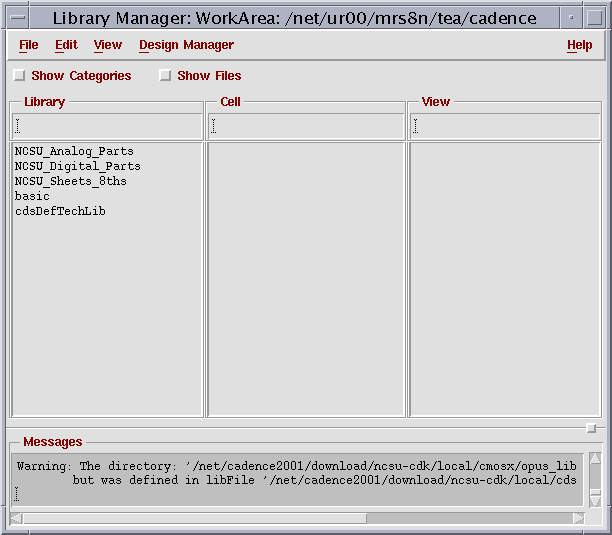Click the Library name input field

pos(107,126)
